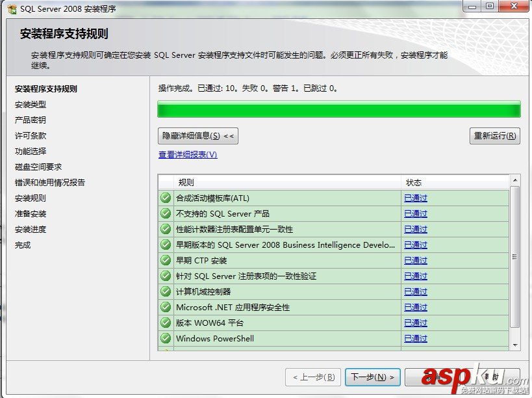Click check icon beside 早期 CTP 安装
This screenshot has height=398, width=532.
click(x=166, y=260)
